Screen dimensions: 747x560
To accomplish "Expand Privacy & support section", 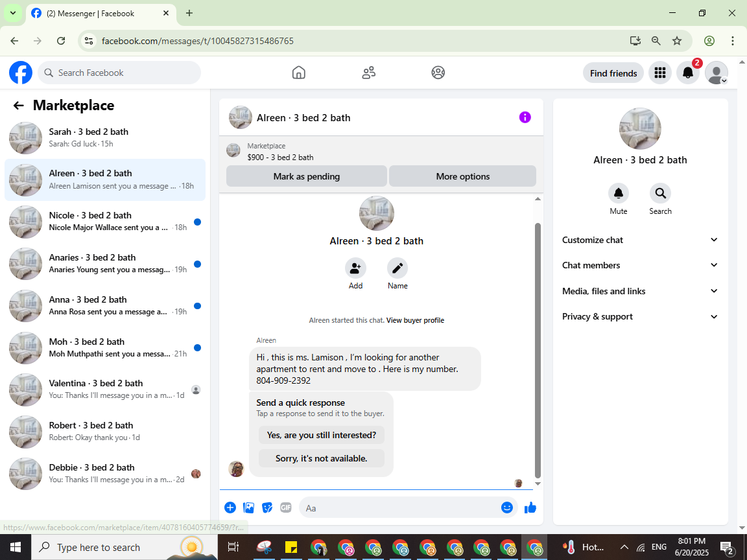I will pyautogui.click(x=640, y=317).
